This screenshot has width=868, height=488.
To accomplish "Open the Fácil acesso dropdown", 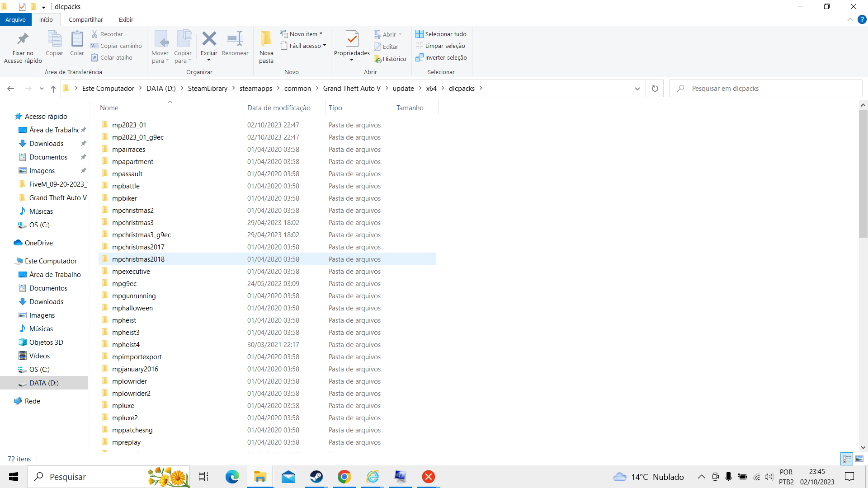I will 303,46.
